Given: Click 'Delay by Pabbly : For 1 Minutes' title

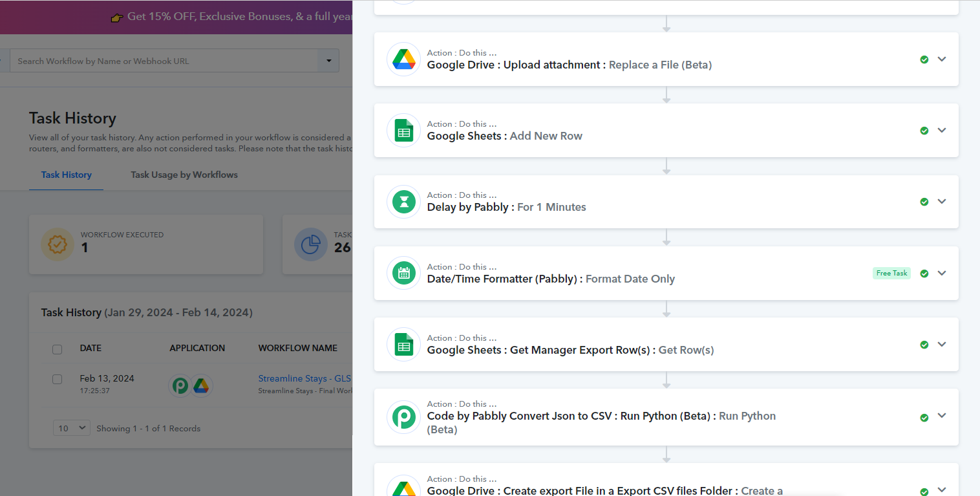Looking at the screenshot, I should [x=507, y=207].
